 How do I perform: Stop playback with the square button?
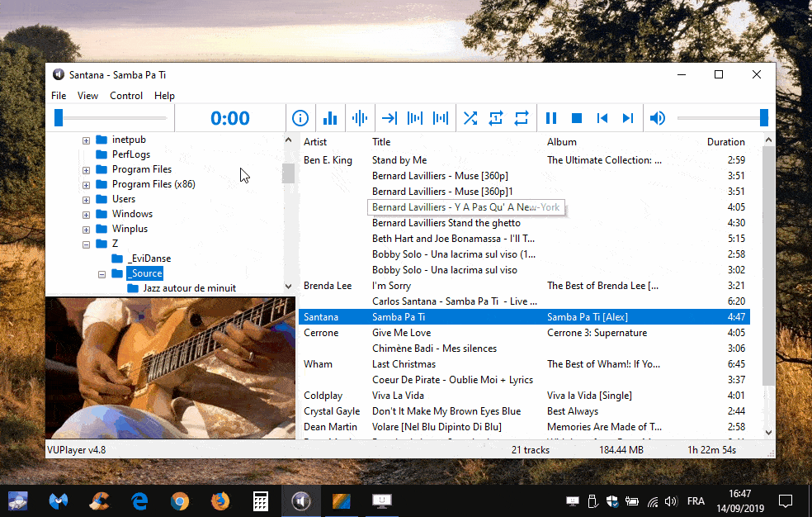click(576, 118)
